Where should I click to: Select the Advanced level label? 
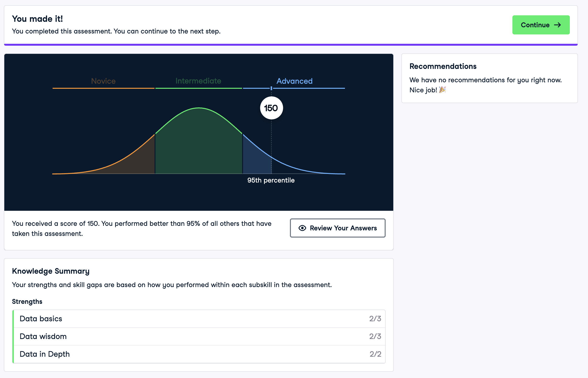(x=294, y=81)
